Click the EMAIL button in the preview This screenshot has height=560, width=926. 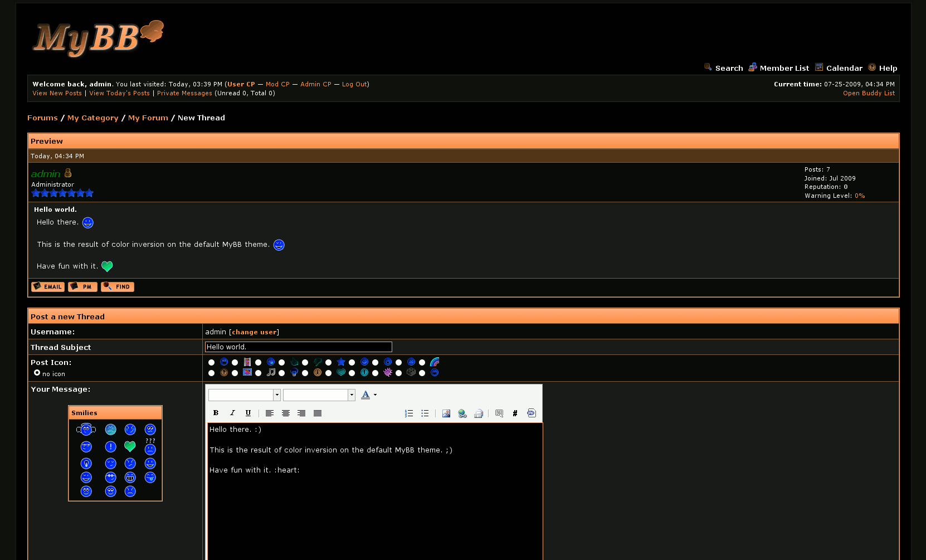pos(48,287)
